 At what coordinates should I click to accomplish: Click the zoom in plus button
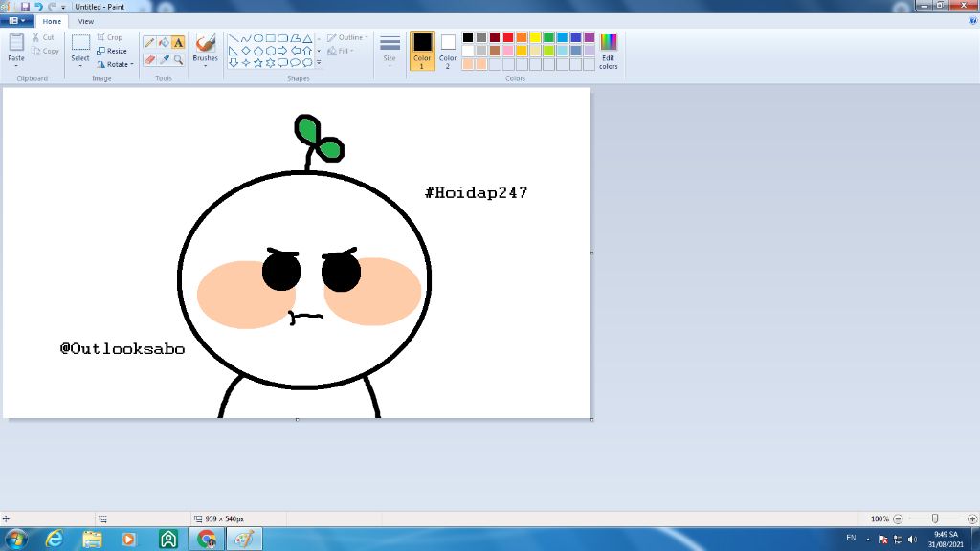972,519
